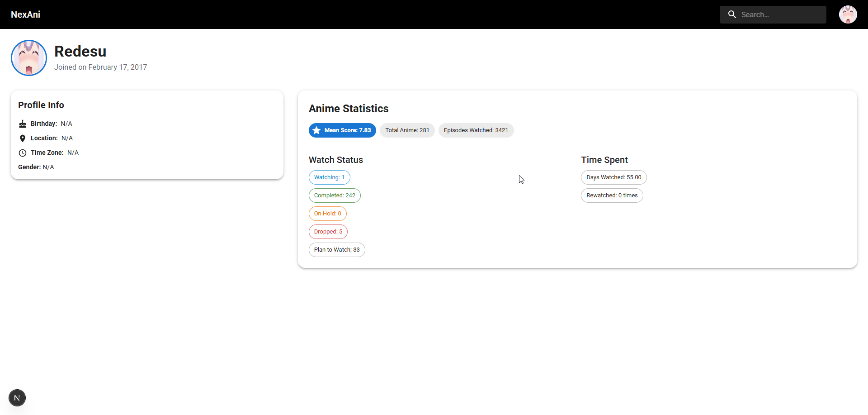This screenshot has width=868, height=415.
Task: Click the birthday cake icon
Action: [x=23, y=124]
